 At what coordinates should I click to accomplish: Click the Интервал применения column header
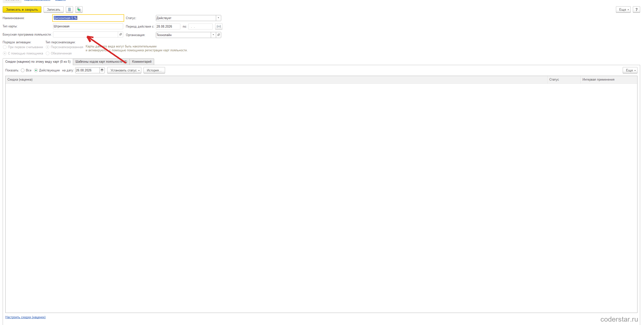point(608,80)
